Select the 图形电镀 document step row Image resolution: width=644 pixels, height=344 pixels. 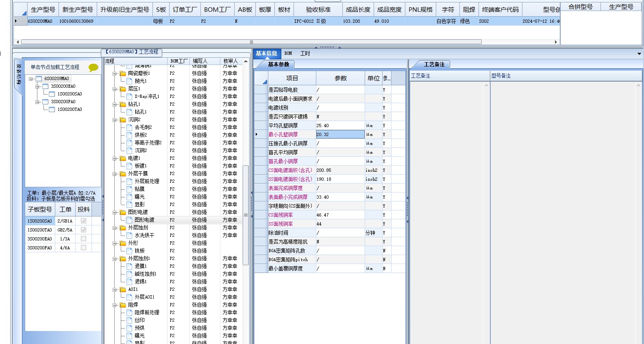174,220
